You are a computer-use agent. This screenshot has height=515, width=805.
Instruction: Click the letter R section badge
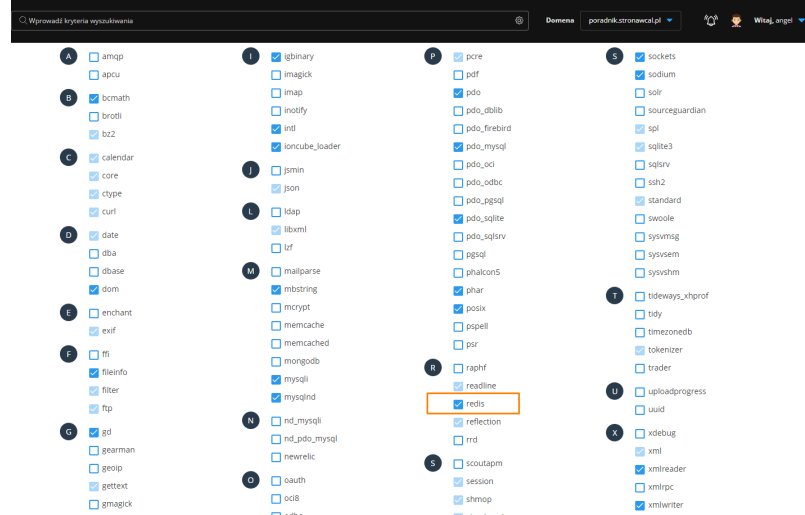tap(434, 368)
